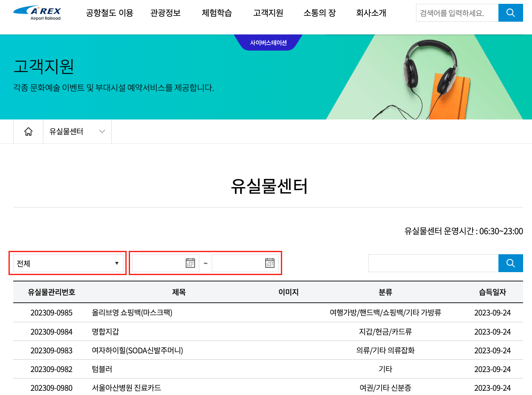Screen dimensions: 532x395
Task: Click category 지갑/현금/카드류
Action: pos(385,332)
